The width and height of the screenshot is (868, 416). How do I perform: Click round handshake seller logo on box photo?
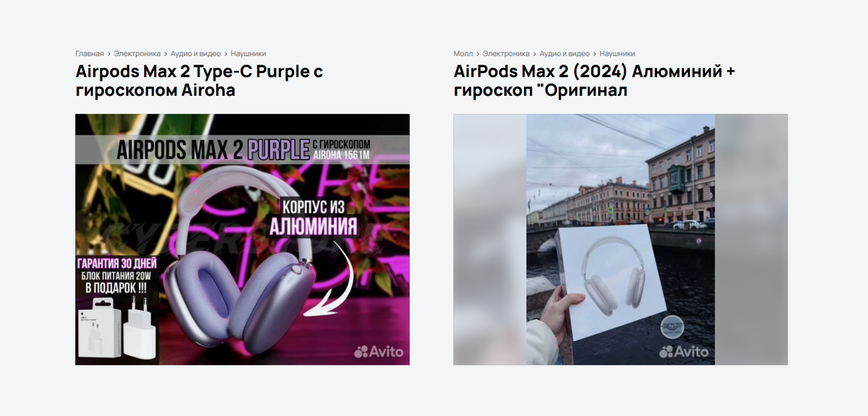672,327
